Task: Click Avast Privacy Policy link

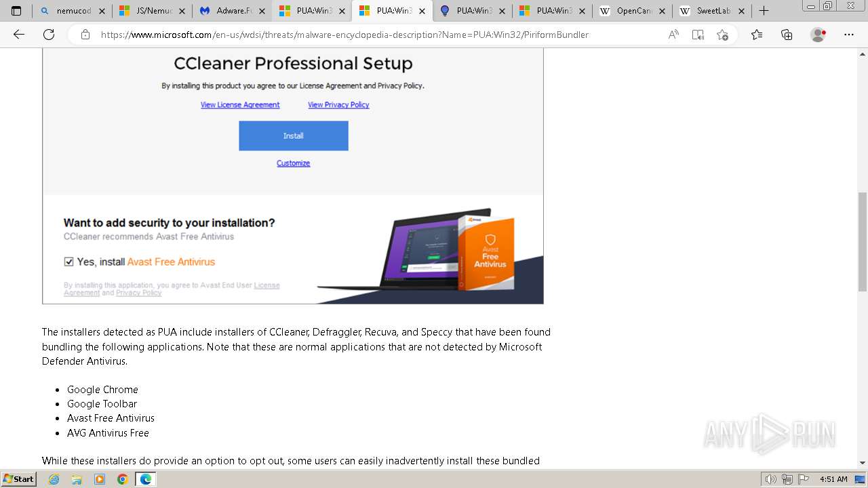Action: point(138,293)
